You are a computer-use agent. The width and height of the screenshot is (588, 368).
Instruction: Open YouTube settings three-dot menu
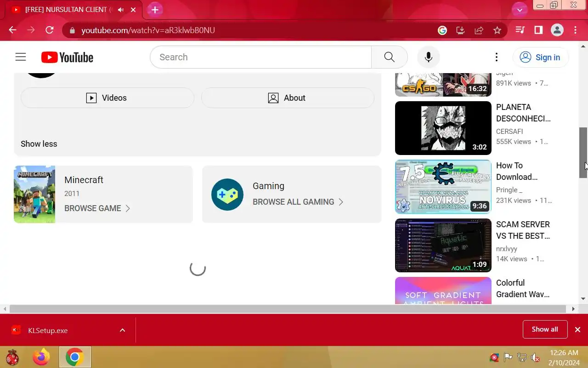[x=496, y=57]
